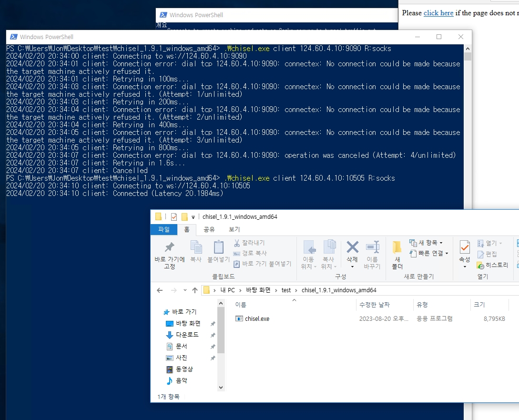Open the 파일 (File) menu tab
This screenshot has width=519, height=420.
pyautogui.click(x=163, y=229)
